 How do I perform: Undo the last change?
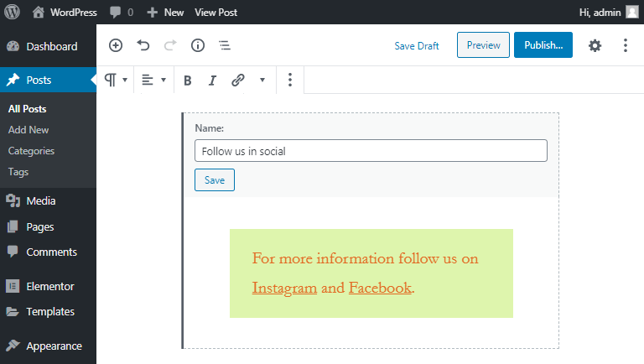click(143, 45)
